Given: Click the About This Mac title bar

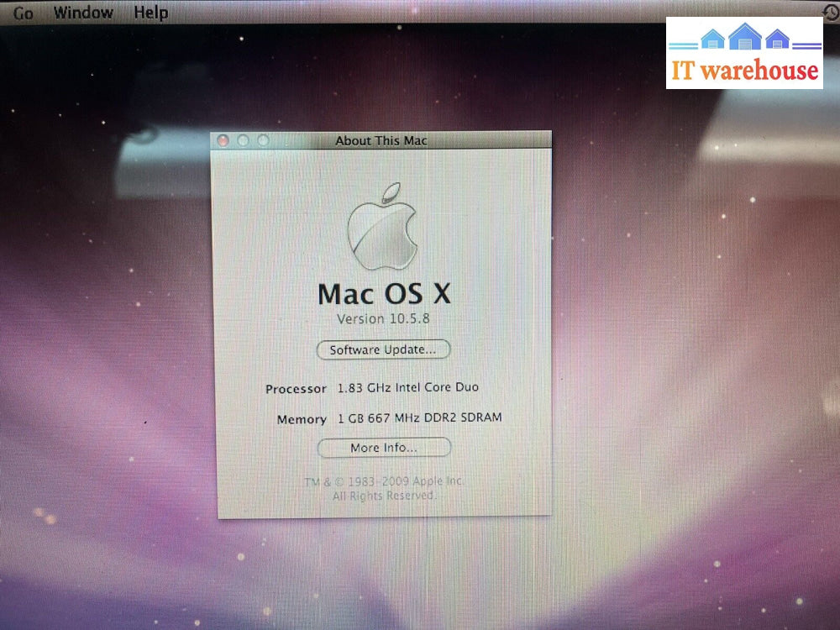Looking at the screenshot, I should click(381, 140).
